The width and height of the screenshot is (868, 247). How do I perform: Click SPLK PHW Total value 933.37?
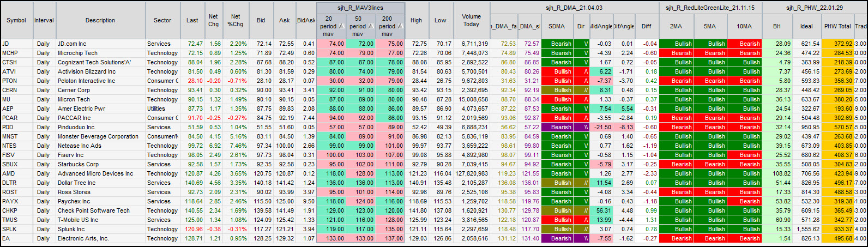coord(837,229)
